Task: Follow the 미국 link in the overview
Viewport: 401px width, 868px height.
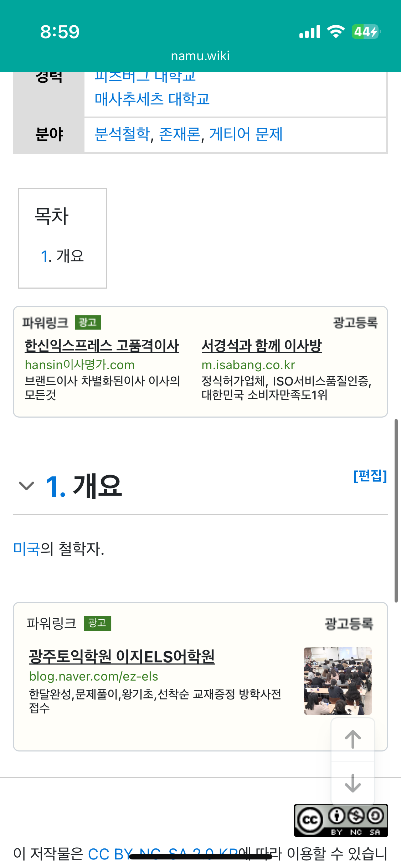Action: tap(26, 549)
